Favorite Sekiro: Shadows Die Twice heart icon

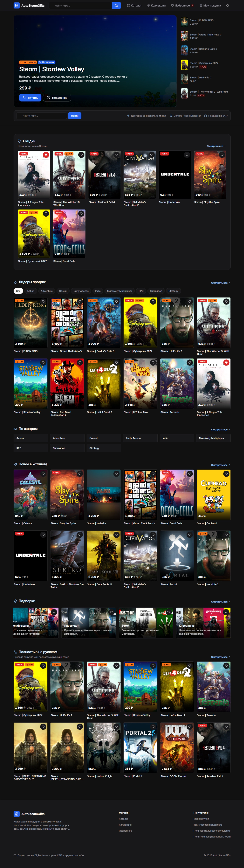pos(80,535)
